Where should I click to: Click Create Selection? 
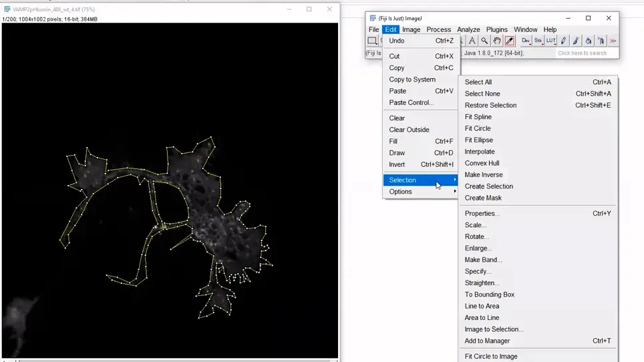(x=538, y=186)
